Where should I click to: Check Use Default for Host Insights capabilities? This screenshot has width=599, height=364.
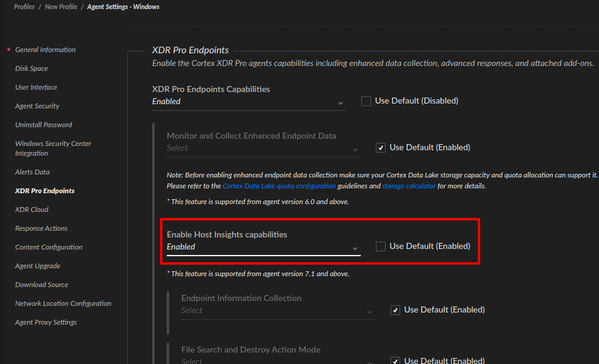tap(381, 247)
